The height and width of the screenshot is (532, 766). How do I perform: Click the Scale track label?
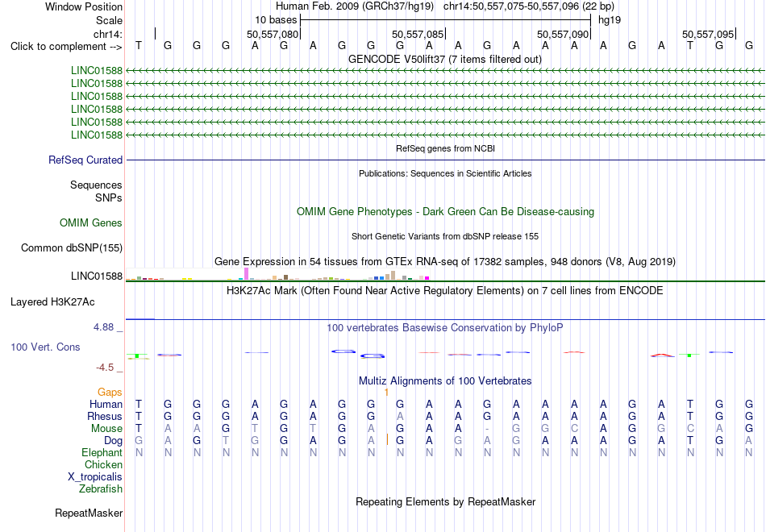click(x=109, y=20)
